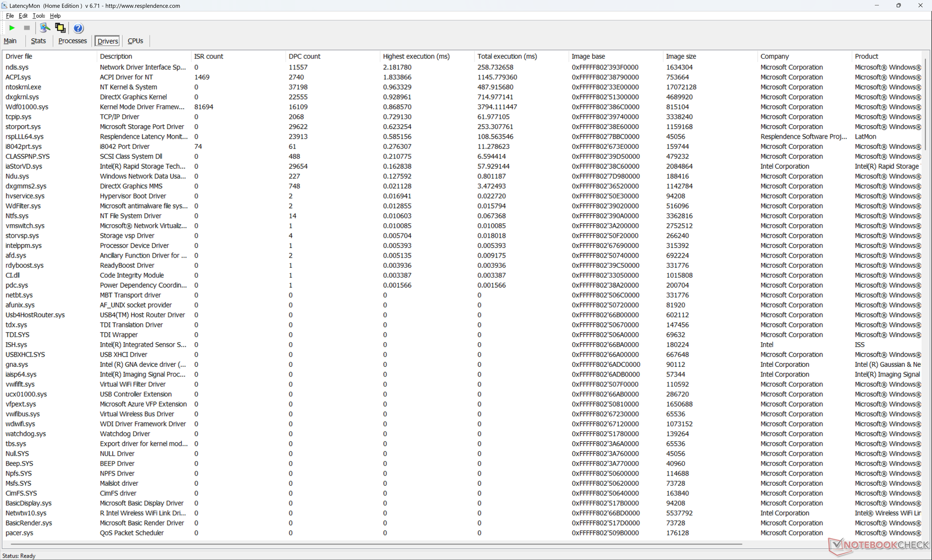The height and width of the screenshot is (560, 932).
Task: Switch to the Stats tab
Action: point(38,41)
